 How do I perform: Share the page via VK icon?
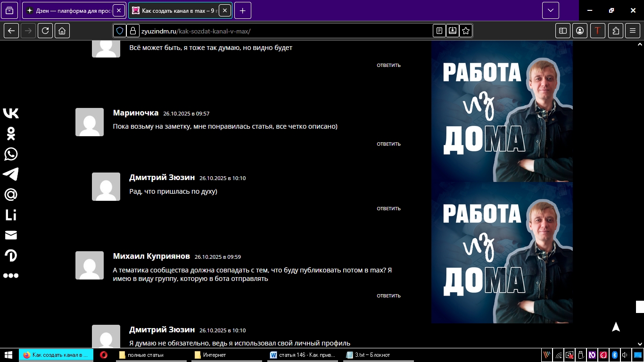[11, 113]
